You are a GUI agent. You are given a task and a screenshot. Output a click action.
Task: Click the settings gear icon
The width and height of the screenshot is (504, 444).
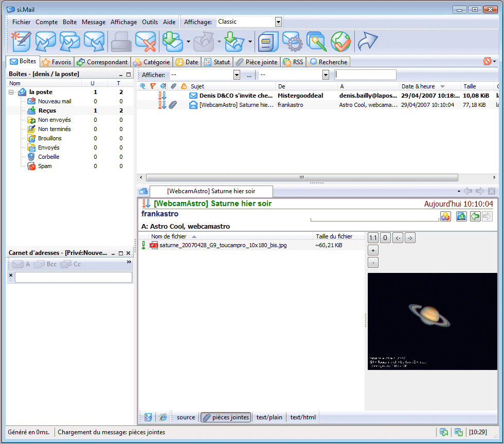(292, 41)
